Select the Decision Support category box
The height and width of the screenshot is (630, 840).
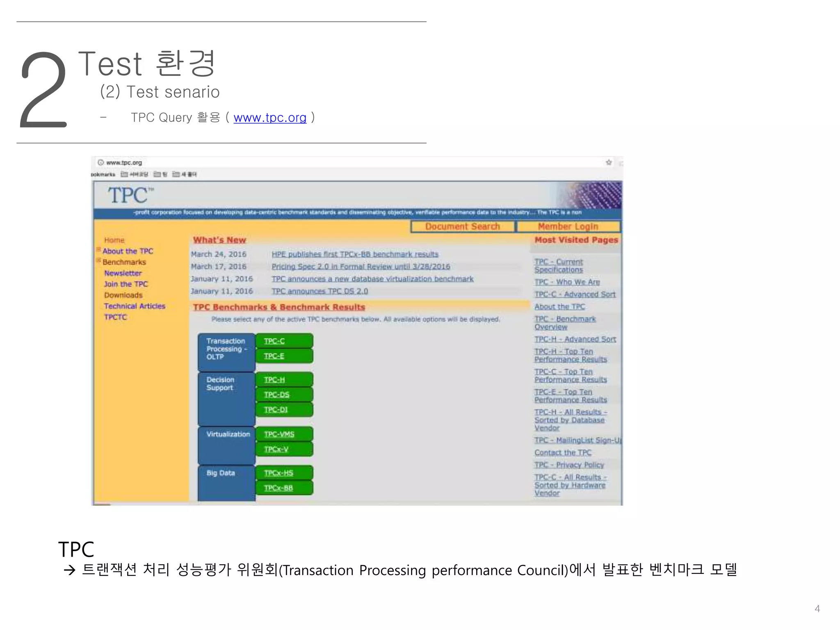[x=226, y=399]
